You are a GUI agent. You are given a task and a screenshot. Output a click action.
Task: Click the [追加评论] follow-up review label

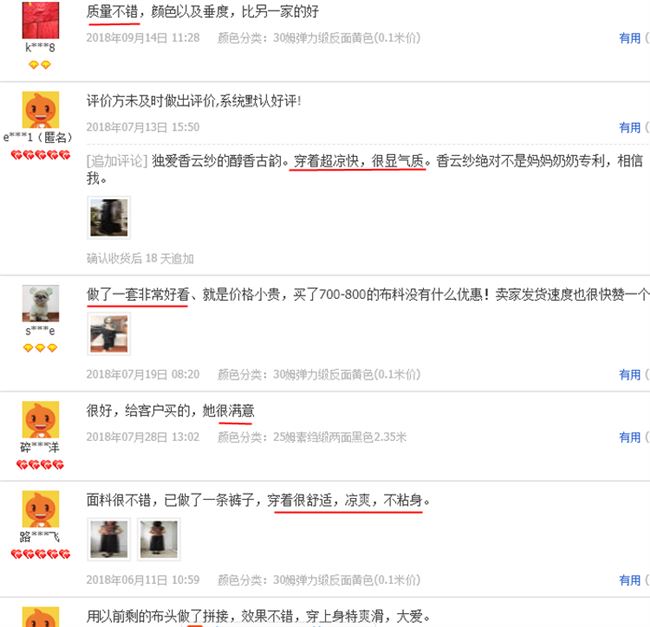(117, 160)
